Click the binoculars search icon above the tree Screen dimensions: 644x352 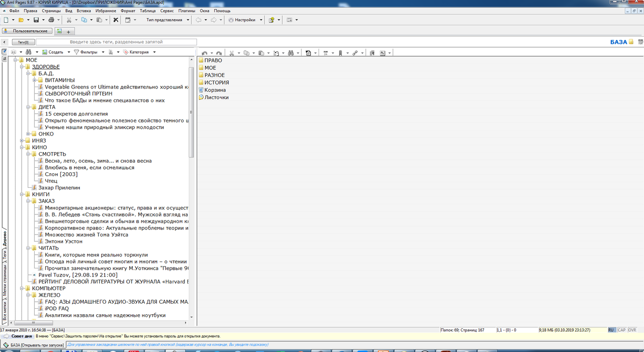(x=29, y=52)
